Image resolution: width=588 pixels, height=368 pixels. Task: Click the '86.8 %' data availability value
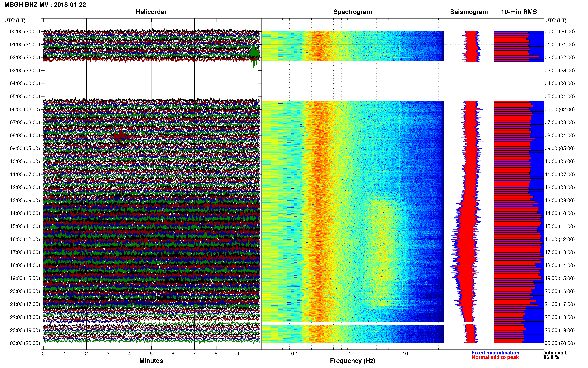(551, 357)
